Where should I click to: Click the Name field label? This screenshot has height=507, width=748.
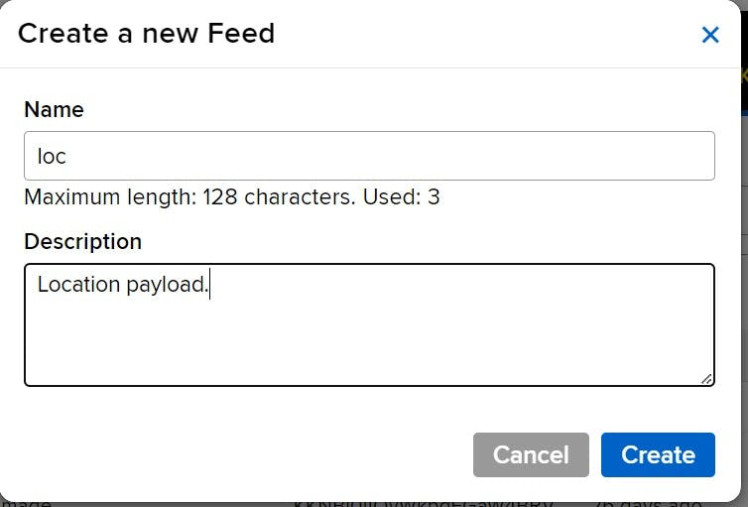click(54, 110)
